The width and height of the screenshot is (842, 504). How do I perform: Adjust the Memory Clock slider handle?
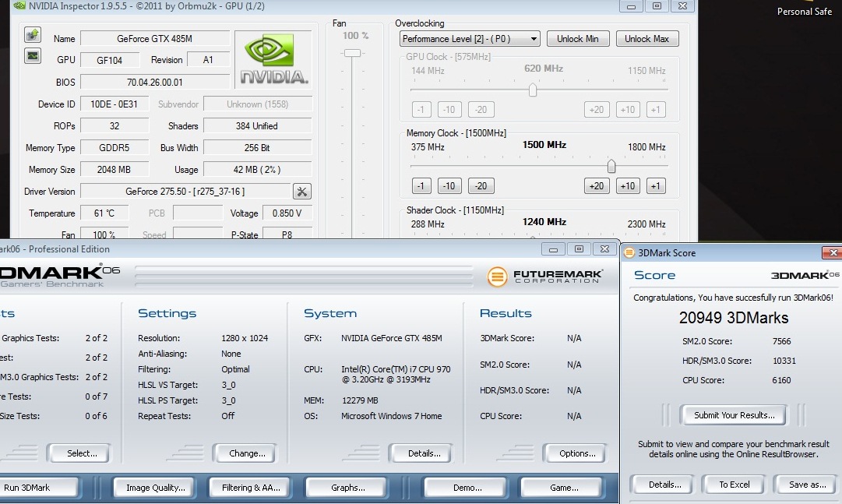[x=611, y=167]
